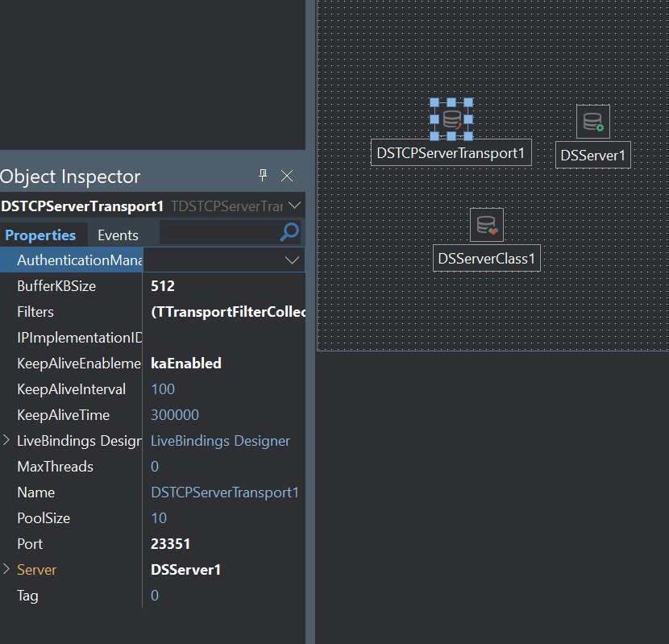The width and height of the screenshot is (669, 644).
Task: Select the DSTCPServerTransport1 component icon
Action: click(x=451, y=119)
